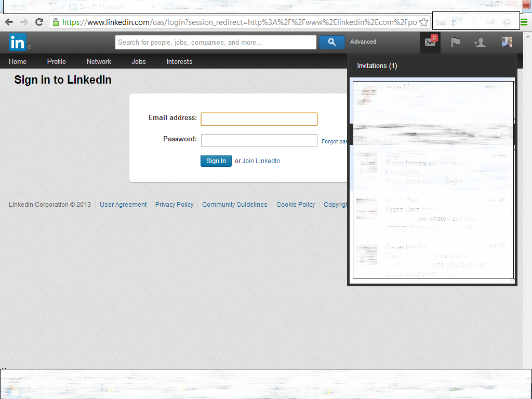Go to Home in the navigation bar
The width and height of the screenshot is (532, 399).
click(x=18, y=61)
